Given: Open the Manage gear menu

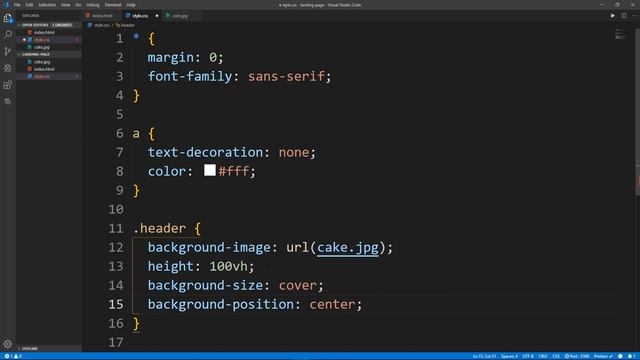Looking at the screenshot, I should (8, 344).
